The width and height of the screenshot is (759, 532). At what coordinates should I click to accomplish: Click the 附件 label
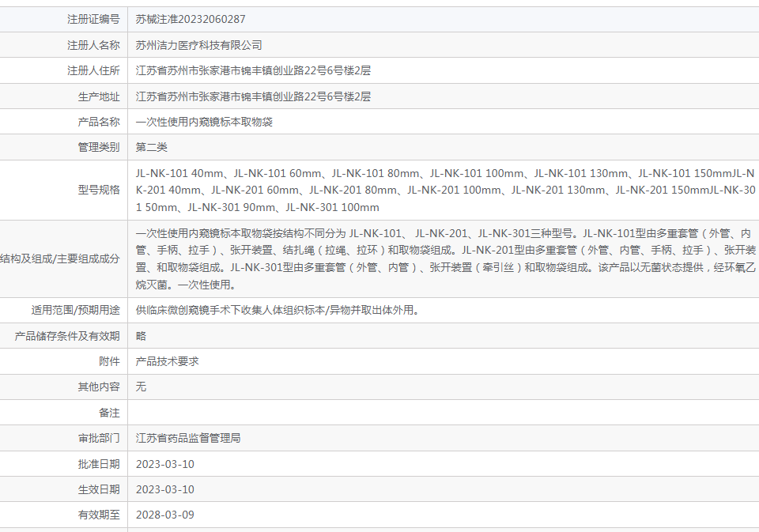109,361
